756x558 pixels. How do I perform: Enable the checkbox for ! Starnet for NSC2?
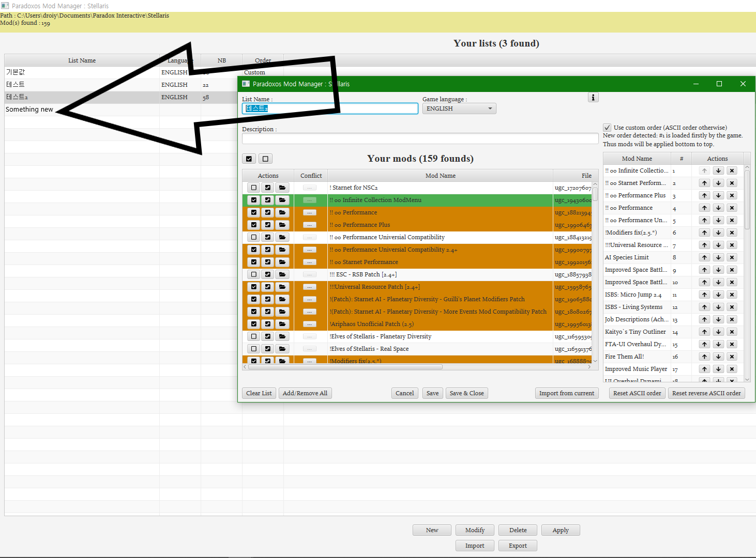[x=253, y=187]
